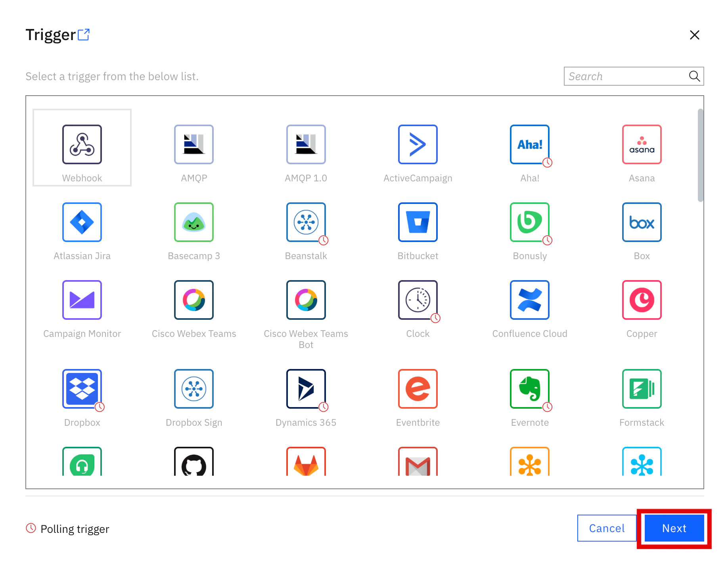Image resolution: width=728 pixels, height=565 pixels.
Task: Pick the Clock trigger icon
Action: [418, 300]
